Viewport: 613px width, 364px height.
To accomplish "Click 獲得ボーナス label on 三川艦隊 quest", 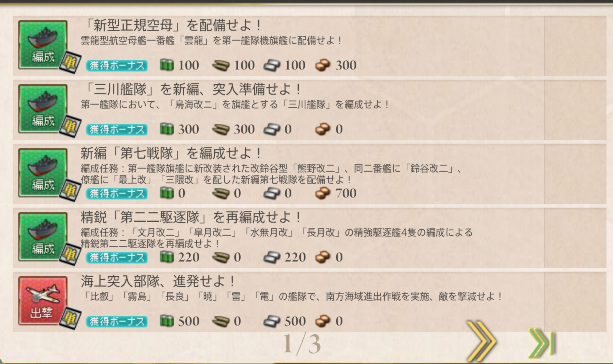I will coord(117,129).
